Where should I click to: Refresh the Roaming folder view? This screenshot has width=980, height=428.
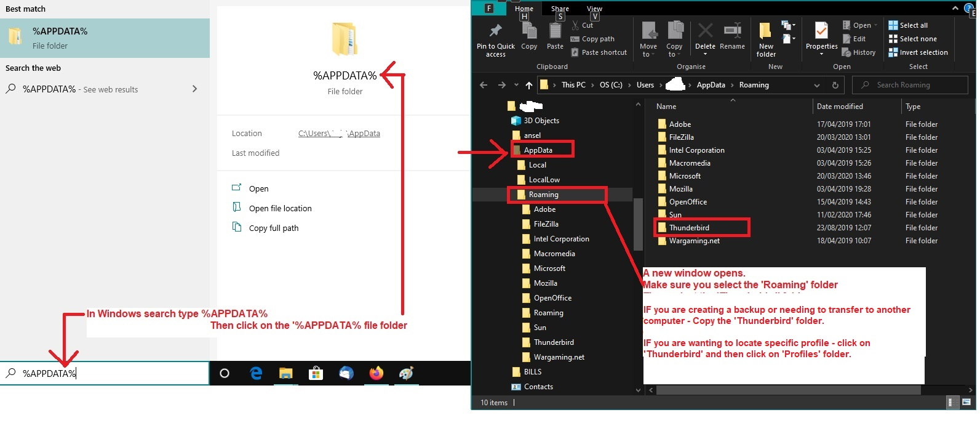click(x=835, y=86)
